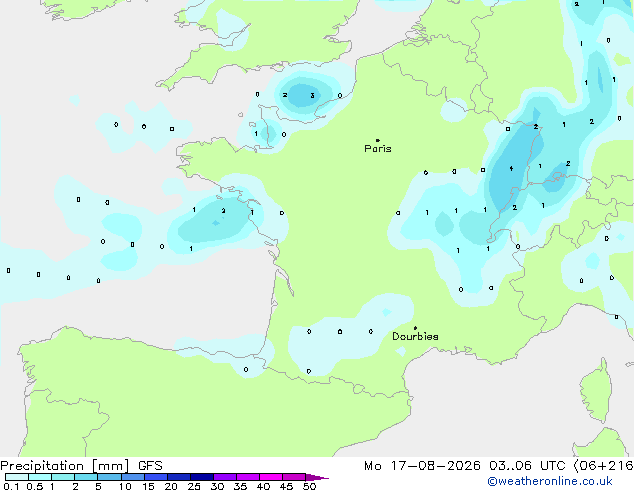634x490 pixels.
Task: Click the Paris city label
Action: point(378,149)
